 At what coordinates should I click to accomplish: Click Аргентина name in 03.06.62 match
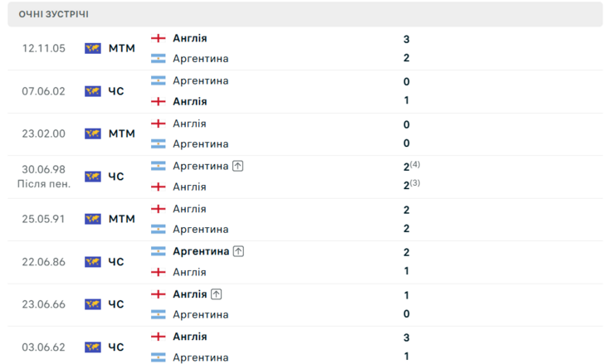click(201, 357)
